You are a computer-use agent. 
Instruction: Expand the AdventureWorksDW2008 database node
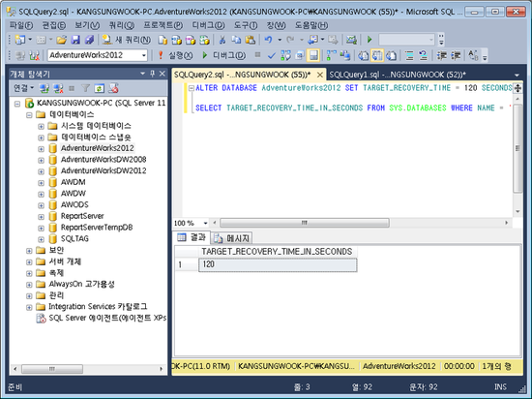tap(41, 161)
